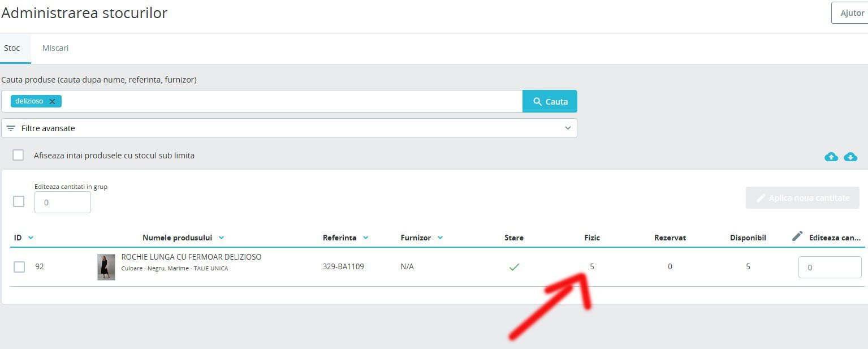Focus the quantity edit field for product 92
868x349 pixels.
[x=830, y=267]
